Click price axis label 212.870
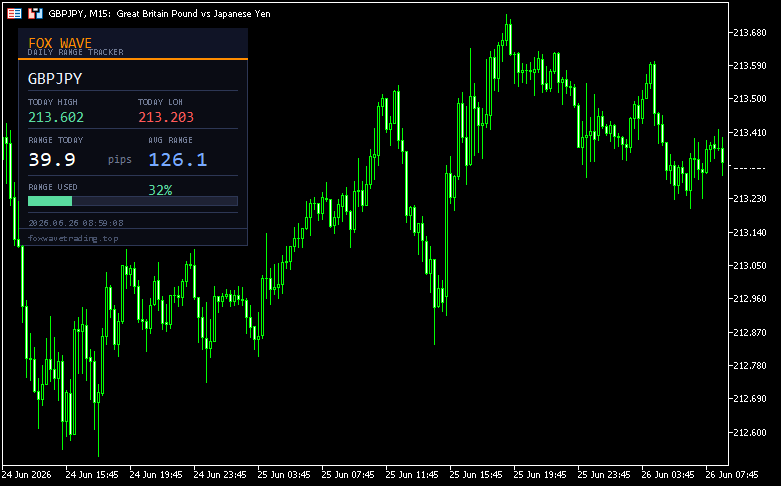Viewport: 781px width, 486px height. coord(750,333)
